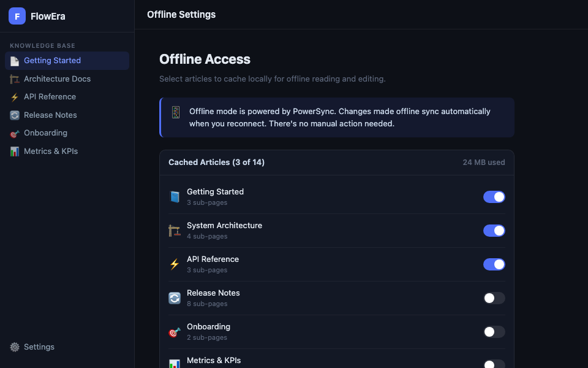Click the book icon beside Getting Started article
The width and height of the screenshot is (588, 368).
pyautogui.click(x=175, y=197)
